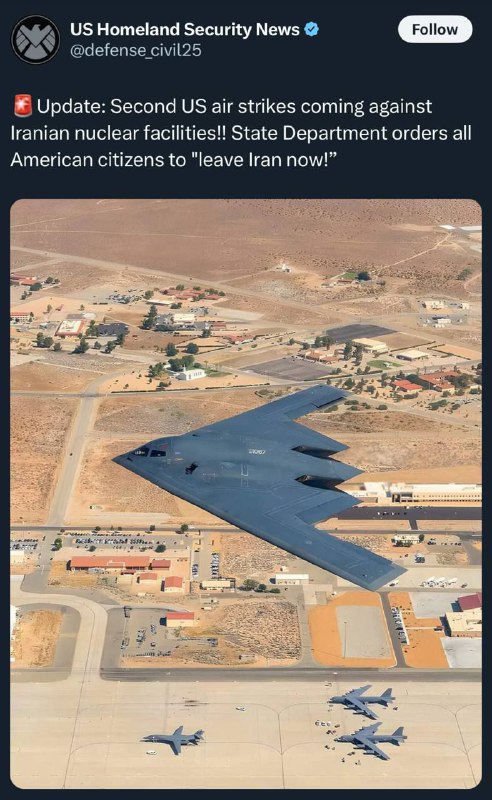492x800 pixels.
Task: Select the post text about Iranian nuclear facilities
Action: point(241,133)
